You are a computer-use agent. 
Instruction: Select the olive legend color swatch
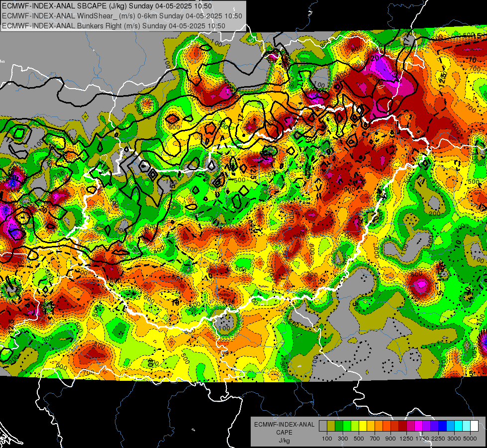click(331, 426)
